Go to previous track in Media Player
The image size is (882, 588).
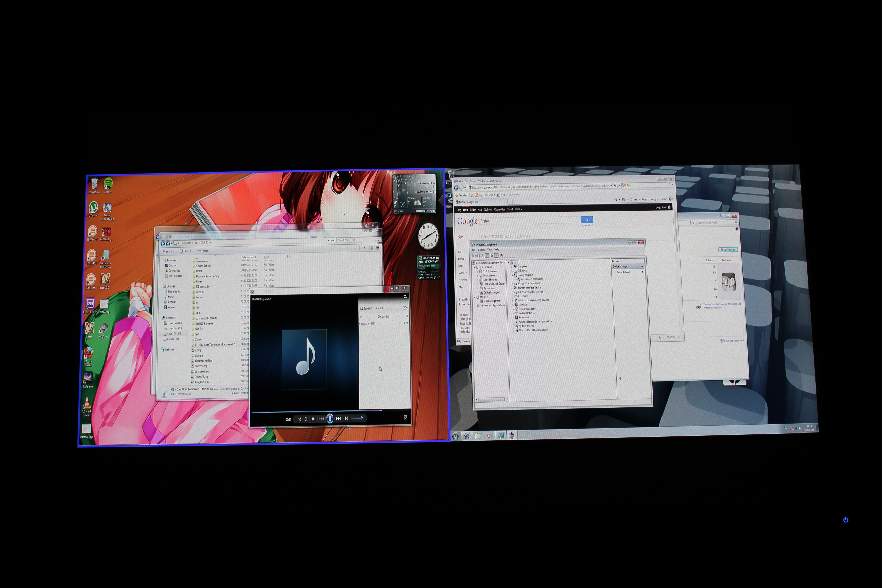pos(321,419)
